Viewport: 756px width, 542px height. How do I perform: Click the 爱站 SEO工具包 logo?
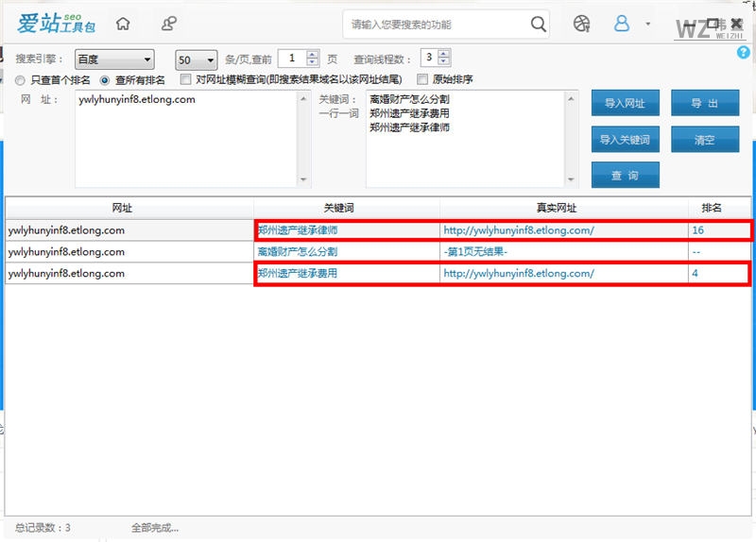(57, 24)
